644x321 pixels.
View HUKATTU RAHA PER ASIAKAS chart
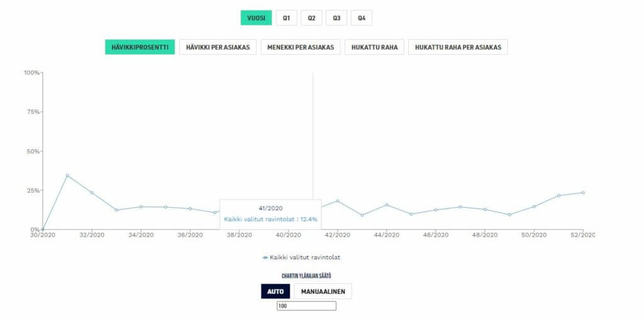[x=458, y=47]
